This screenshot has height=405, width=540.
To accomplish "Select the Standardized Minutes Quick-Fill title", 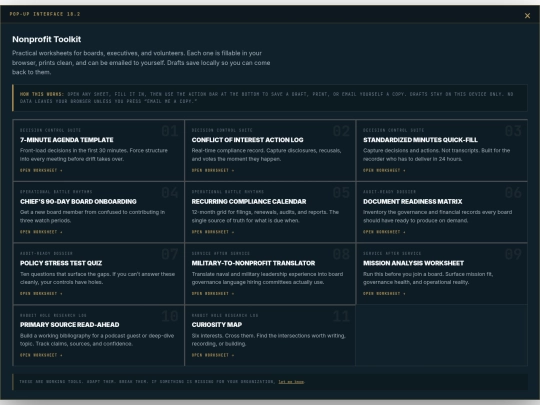I will click(420, 140).
